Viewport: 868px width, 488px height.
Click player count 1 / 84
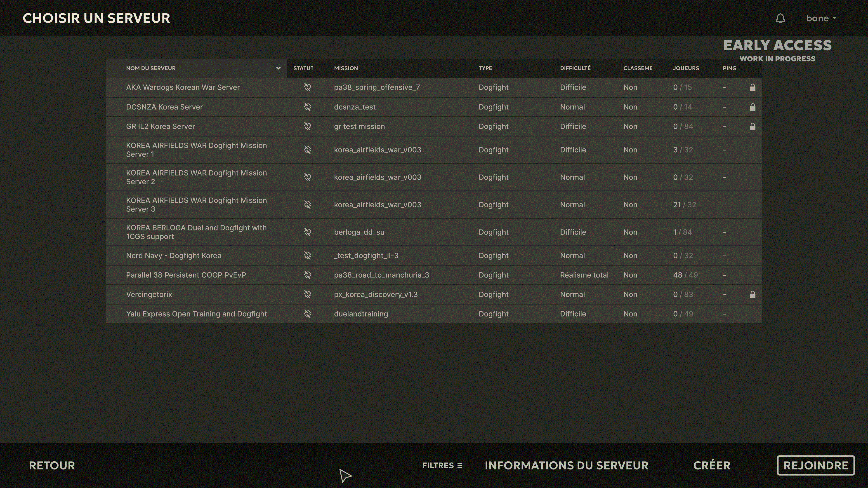682,232
